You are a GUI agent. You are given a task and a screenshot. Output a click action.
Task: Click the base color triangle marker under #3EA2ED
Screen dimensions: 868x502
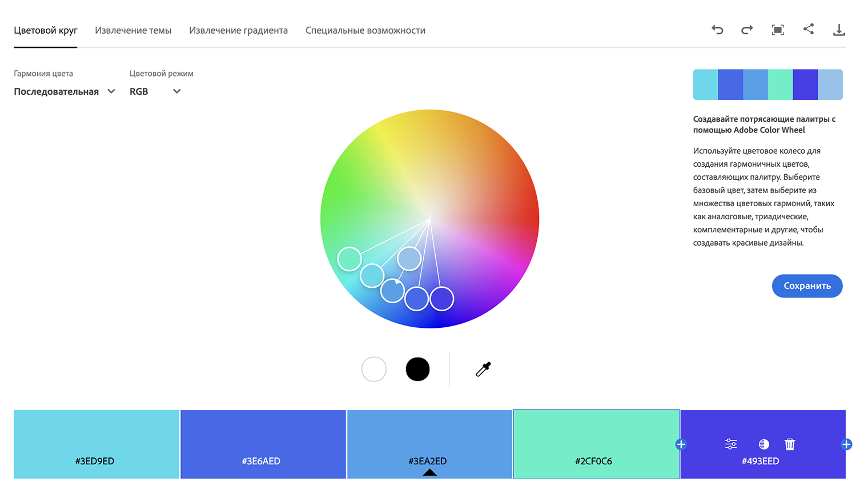tap(429, 472)
